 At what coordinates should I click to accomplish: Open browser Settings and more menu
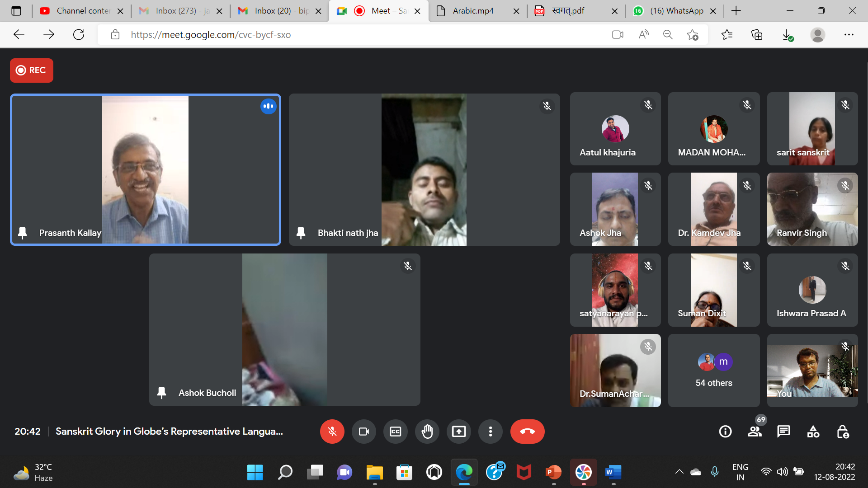click(x=849, y=35)
